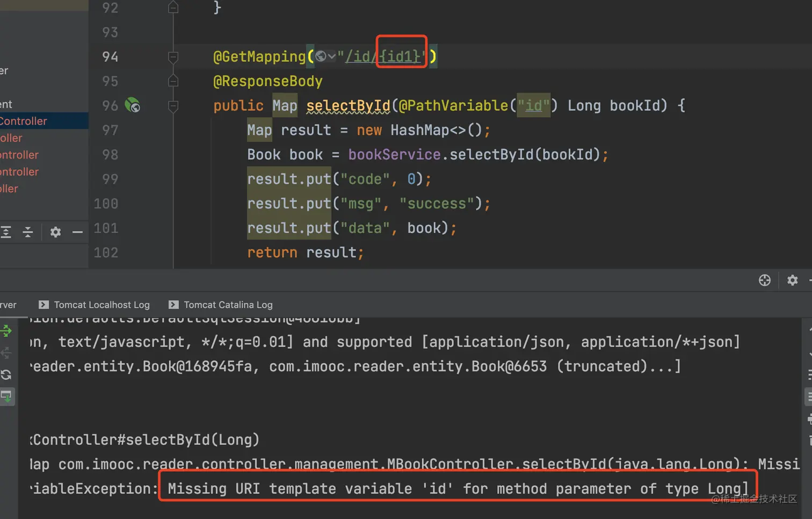Switch to the Tomcat Localhost Log tab

pos(95,305)
